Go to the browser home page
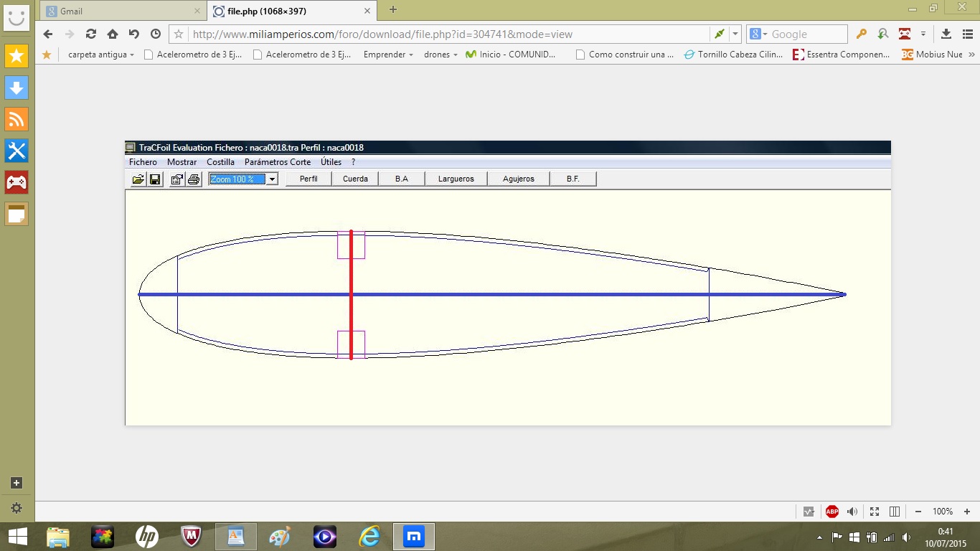 pyautogui.click(x=113, y=34)
